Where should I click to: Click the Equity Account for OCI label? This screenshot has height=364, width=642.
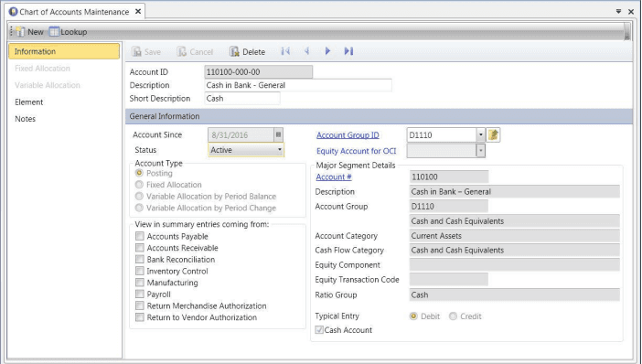[x=357, y=151]
